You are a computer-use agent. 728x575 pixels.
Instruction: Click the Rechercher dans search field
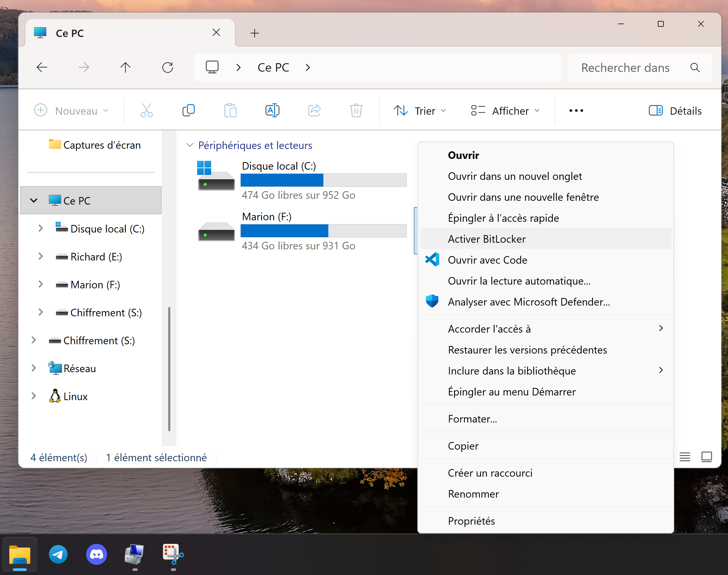click(625, 68)
